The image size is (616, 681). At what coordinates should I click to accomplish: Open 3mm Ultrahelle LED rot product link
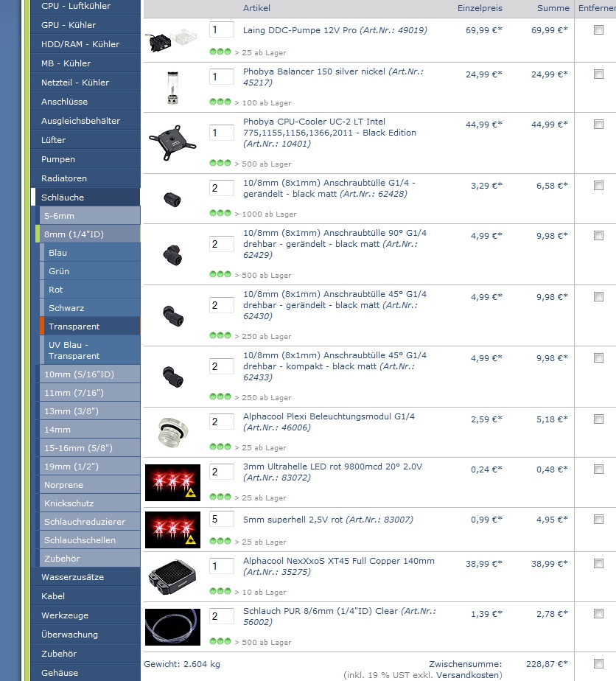point(332,472)
